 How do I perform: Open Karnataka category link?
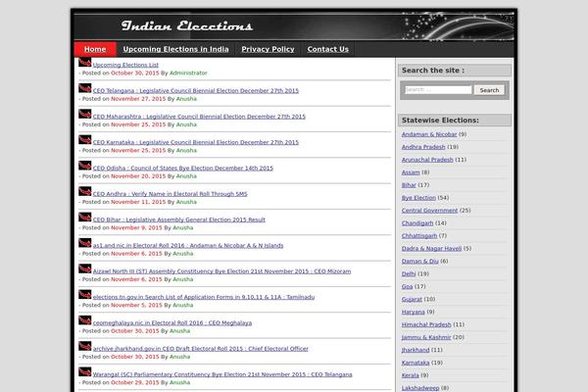tap(416, 363)
